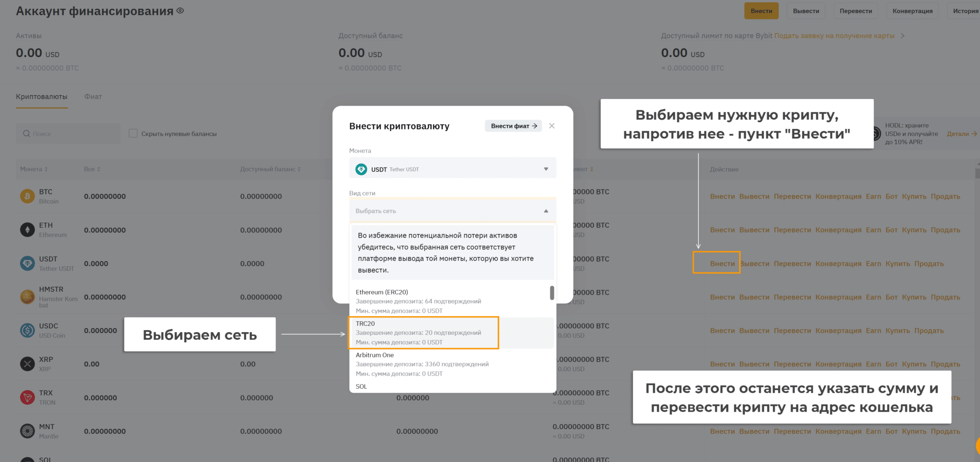The image size is (980, 462).
Task: Select the Криптовалюты tab
Action: click(x=42, y=97)
